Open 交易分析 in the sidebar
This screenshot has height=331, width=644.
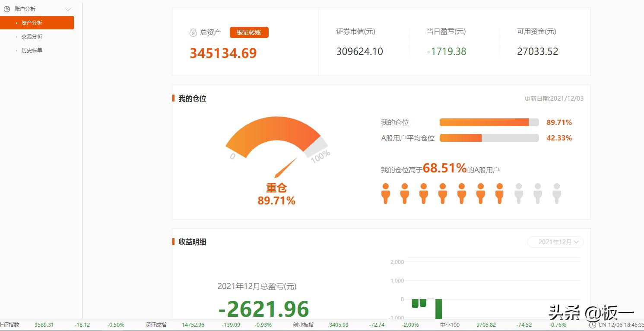[32, 37]
